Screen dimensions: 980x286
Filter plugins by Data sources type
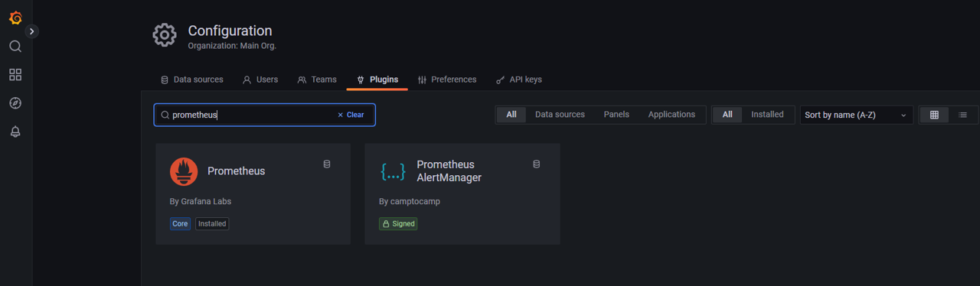tap(560, 115)
